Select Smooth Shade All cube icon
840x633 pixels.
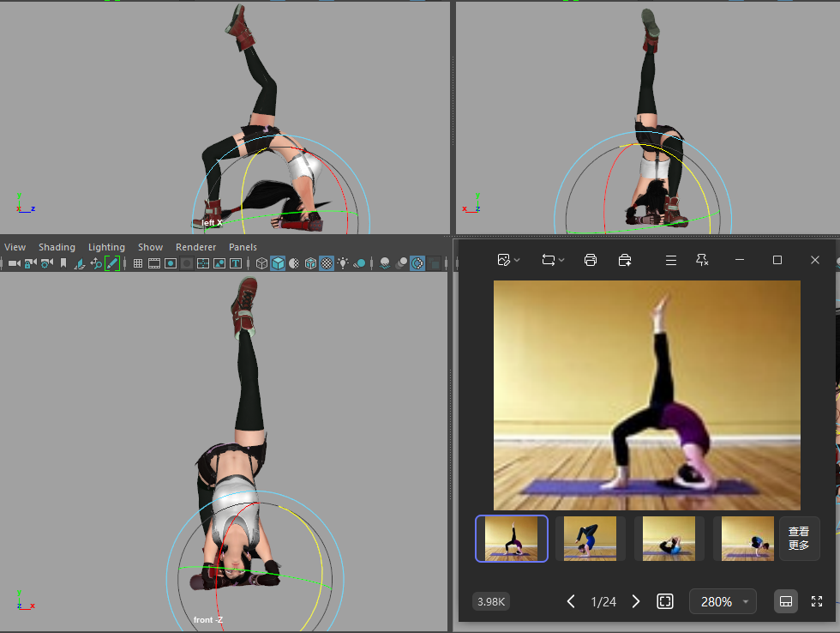(x=278, y=263)
